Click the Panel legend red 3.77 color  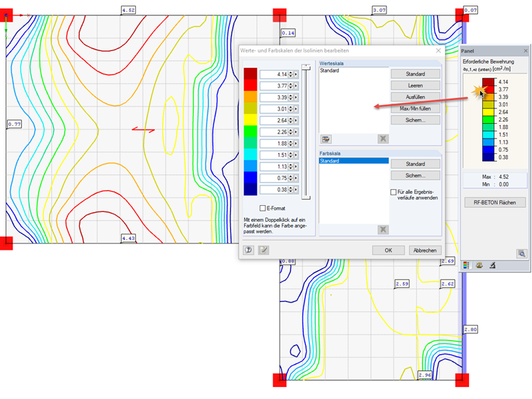tap(489, 90)
